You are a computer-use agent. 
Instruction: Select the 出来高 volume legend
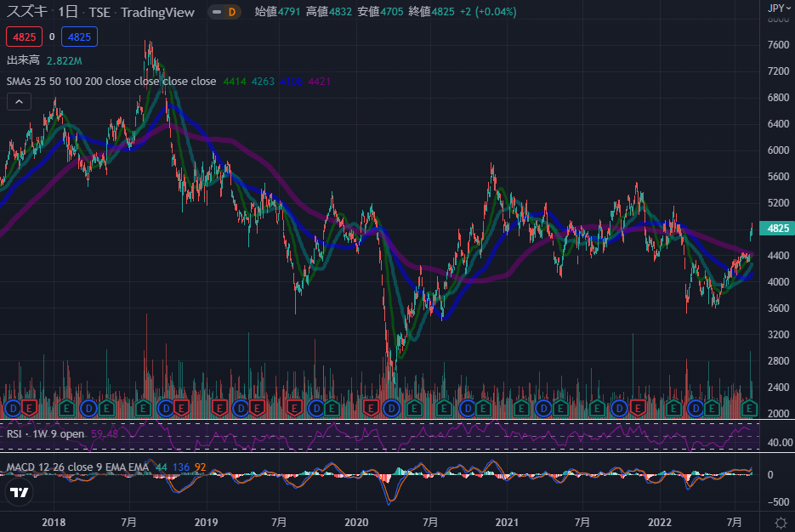(x=23, y=60)
